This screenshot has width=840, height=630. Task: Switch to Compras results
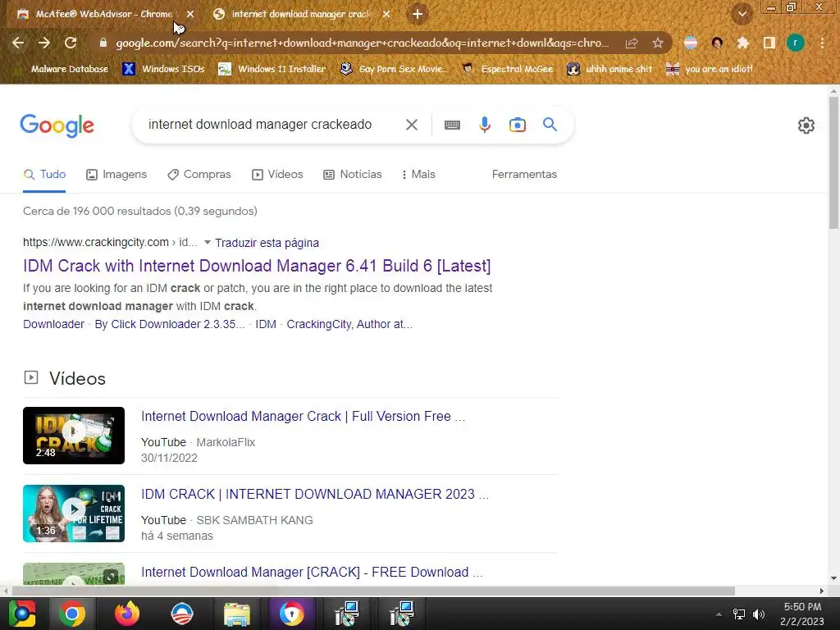[199, 175]
